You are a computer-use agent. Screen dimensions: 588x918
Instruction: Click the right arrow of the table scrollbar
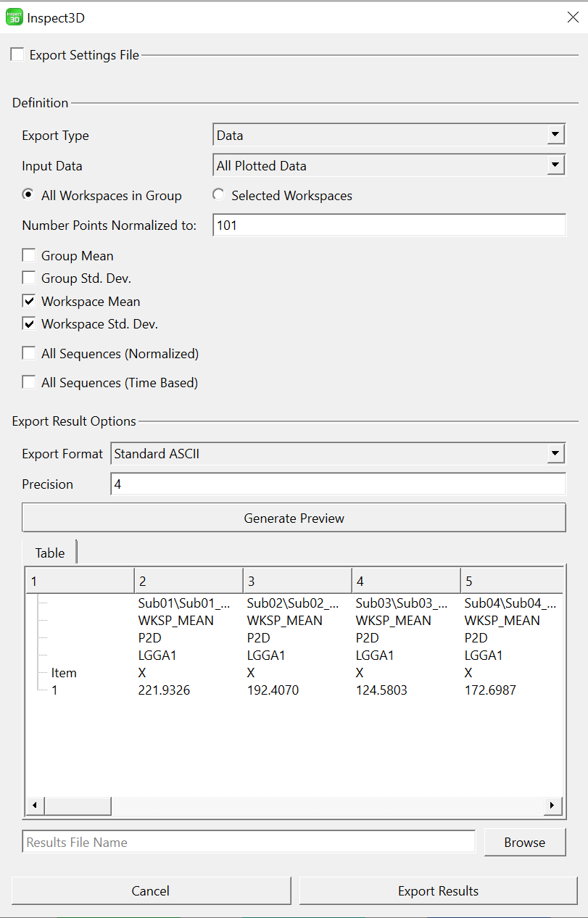(x=553, y=806)
